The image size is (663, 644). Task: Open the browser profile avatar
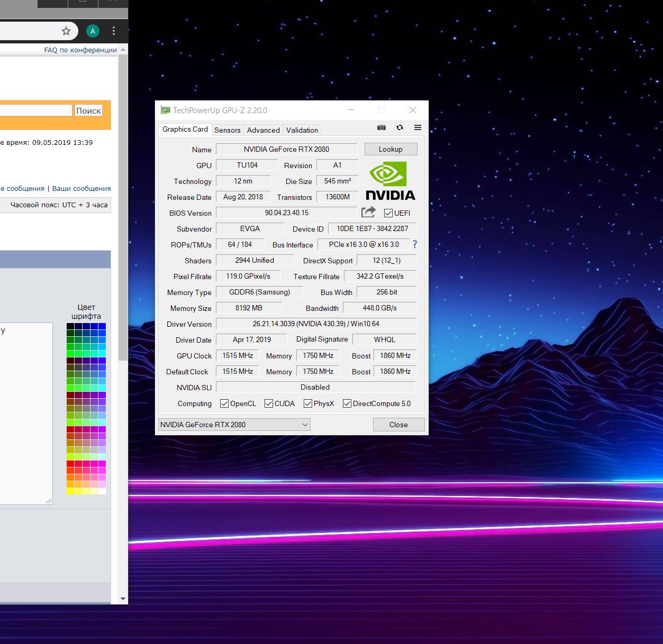click(93, 31)
